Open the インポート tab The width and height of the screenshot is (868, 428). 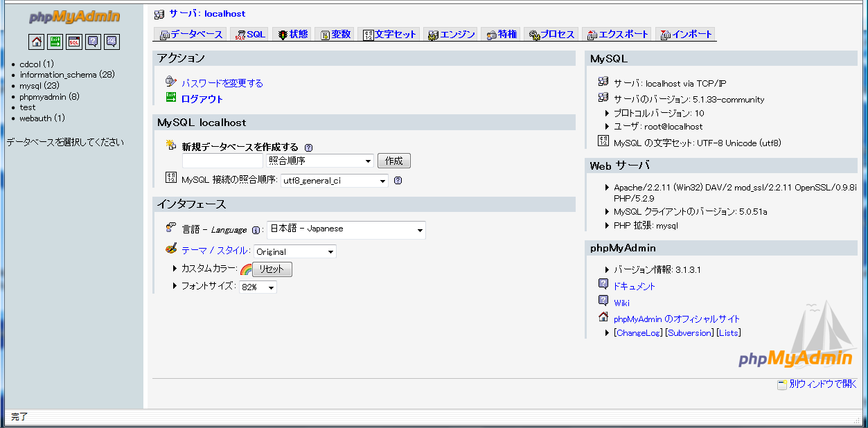tap(685, 34)
